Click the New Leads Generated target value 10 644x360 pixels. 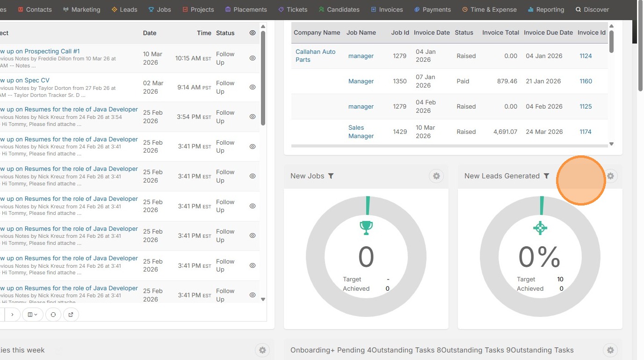click(x=560, y=279)
